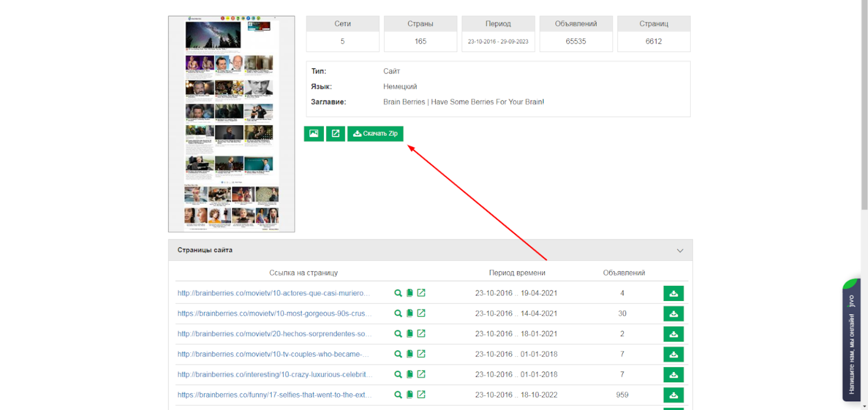Collapse the Страницы сайта section chevron
868x410 pixels.
[x=680, y=250]
